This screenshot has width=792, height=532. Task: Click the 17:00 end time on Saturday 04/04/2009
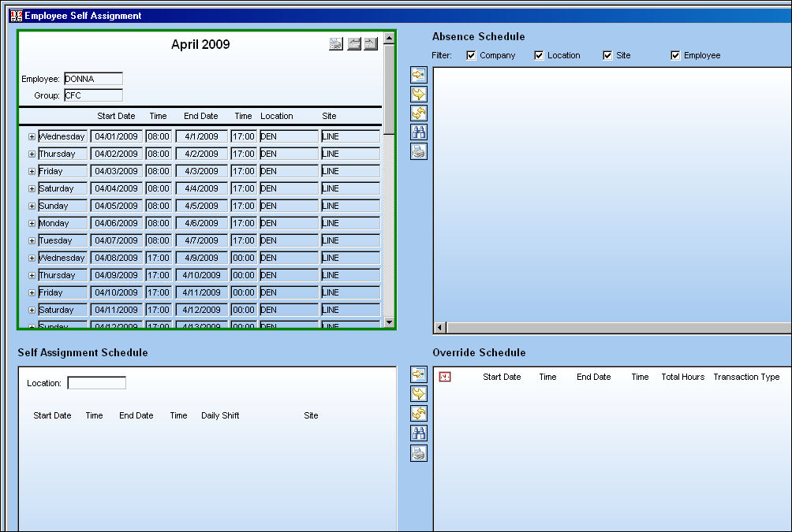[244, 188]
